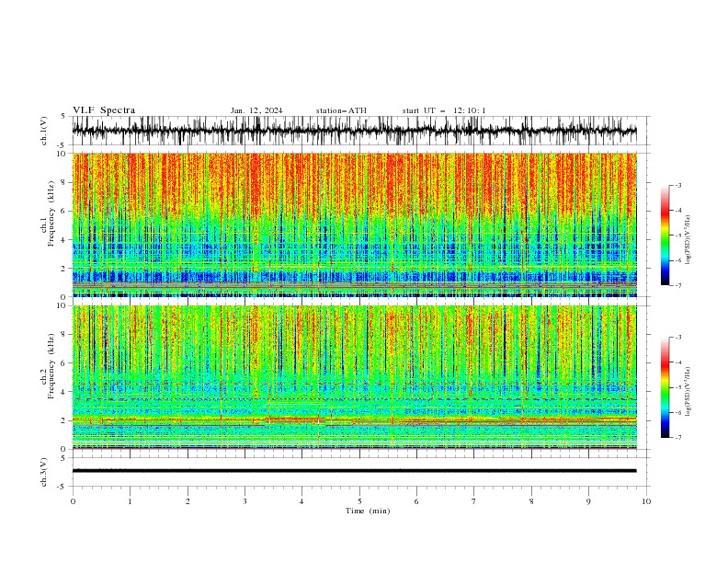Select the "start UT = 12:10:1" header text

point(444,110)
